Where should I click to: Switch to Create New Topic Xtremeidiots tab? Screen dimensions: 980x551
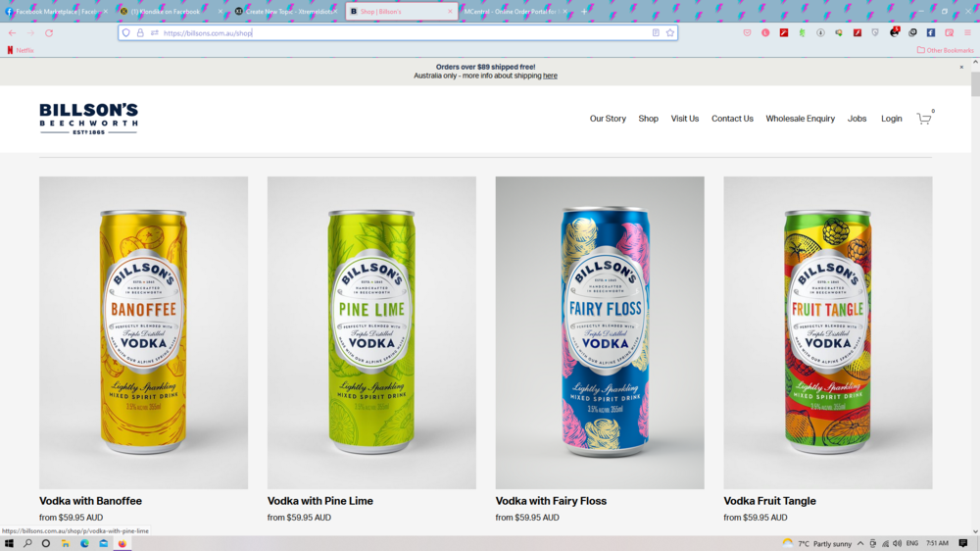(285, 11)
